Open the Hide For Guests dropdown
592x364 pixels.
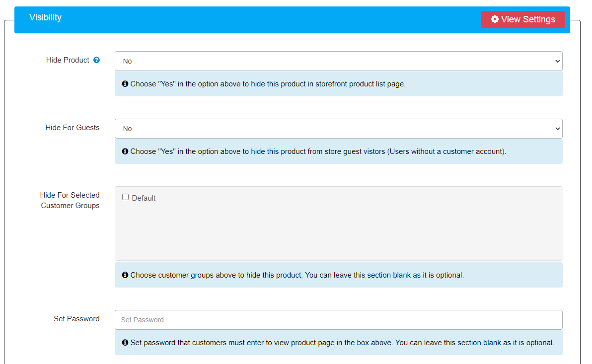(338, 129)
